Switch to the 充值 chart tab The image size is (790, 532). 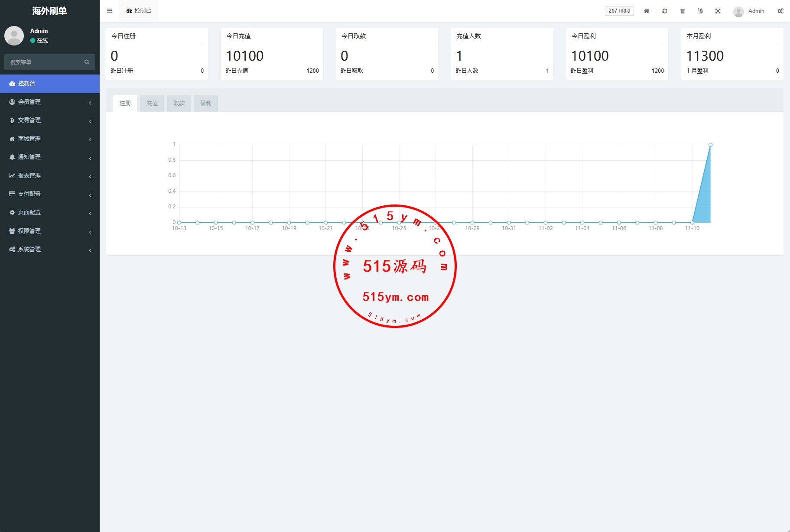pyautogui.click(x=152, y=104)
